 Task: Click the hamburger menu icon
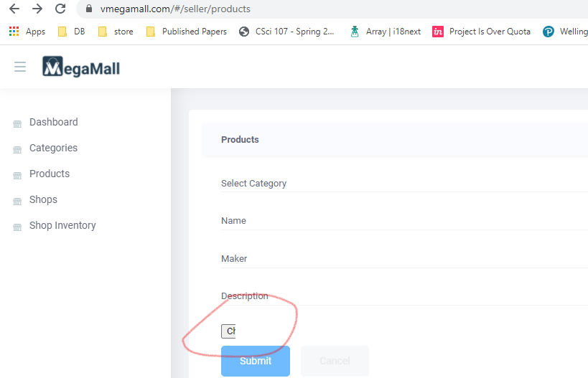(x=20, y=67)
